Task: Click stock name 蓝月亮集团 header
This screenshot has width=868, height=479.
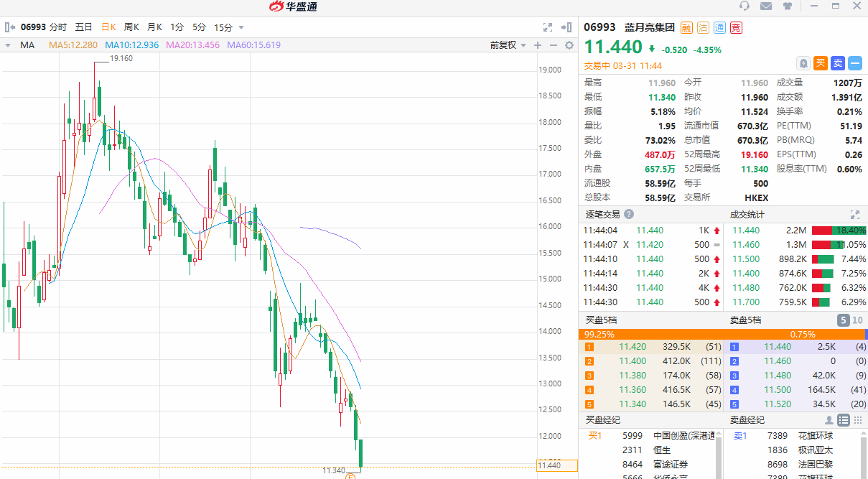Action: 648,28
